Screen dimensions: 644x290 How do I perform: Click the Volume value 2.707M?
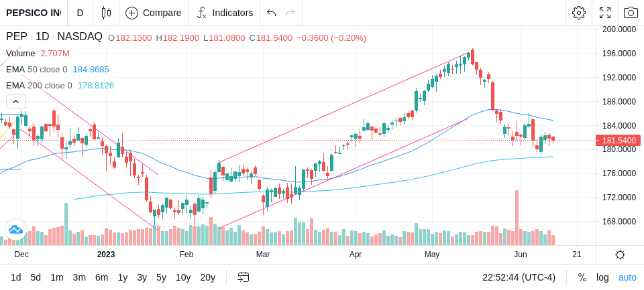tap(55, 54)
